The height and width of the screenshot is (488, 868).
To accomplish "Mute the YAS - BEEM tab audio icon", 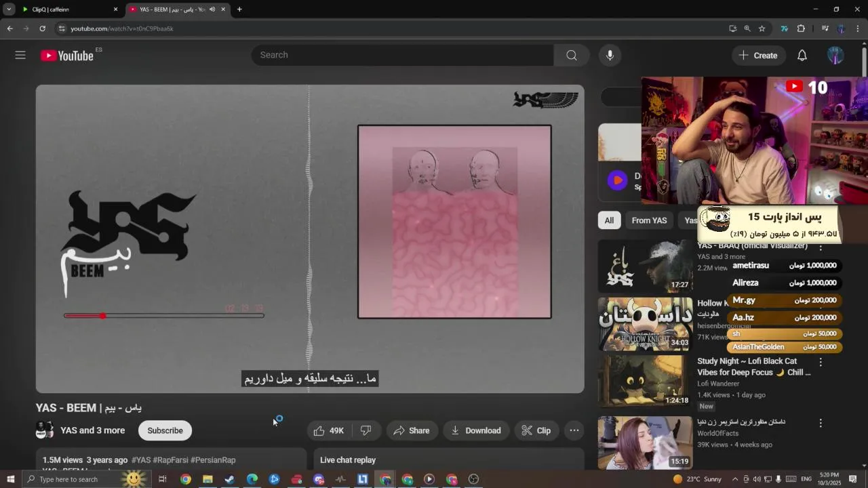I will [x=212, y=9].
